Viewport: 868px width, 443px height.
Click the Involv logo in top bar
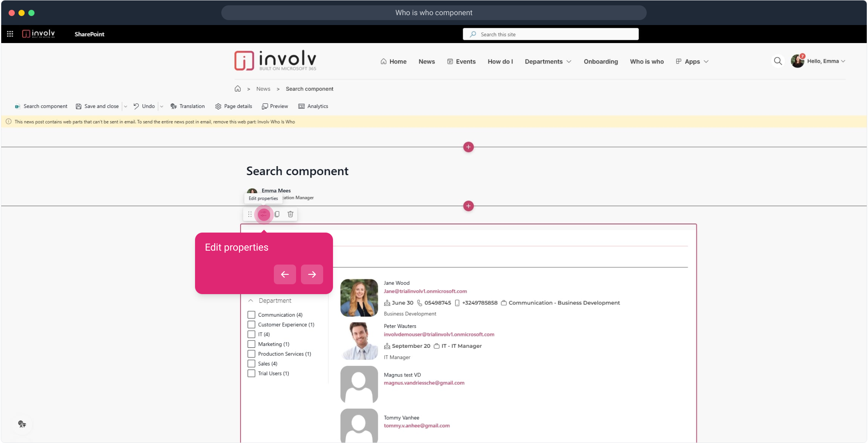click(x=38, y=34)
